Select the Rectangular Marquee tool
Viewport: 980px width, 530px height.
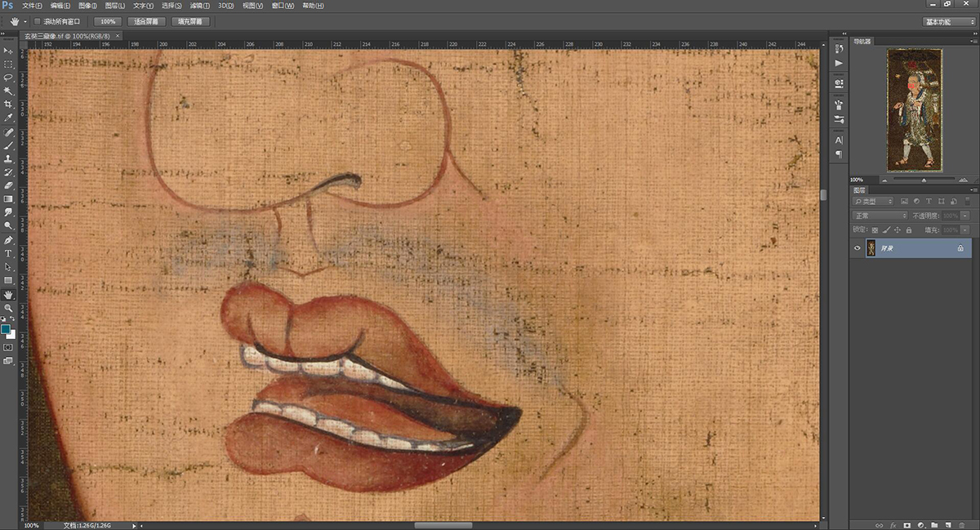click(x=8, y=64)
